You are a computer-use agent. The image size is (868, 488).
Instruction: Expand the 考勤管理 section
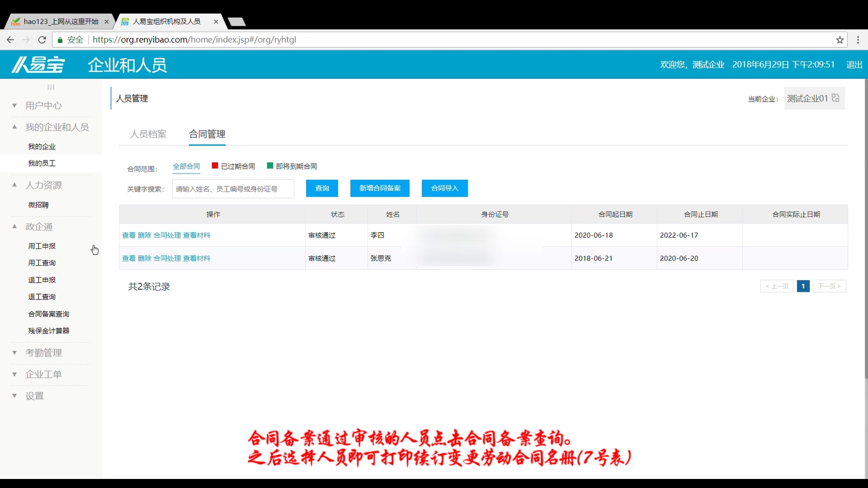pyautogui.click(x=43, y=352)
